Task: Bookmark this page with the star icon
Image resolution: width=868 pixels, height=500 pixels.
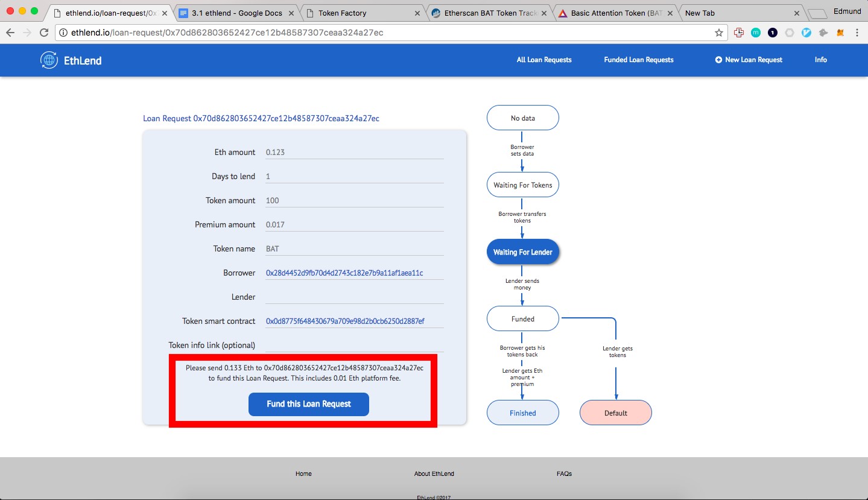Action: coord(718,33)
